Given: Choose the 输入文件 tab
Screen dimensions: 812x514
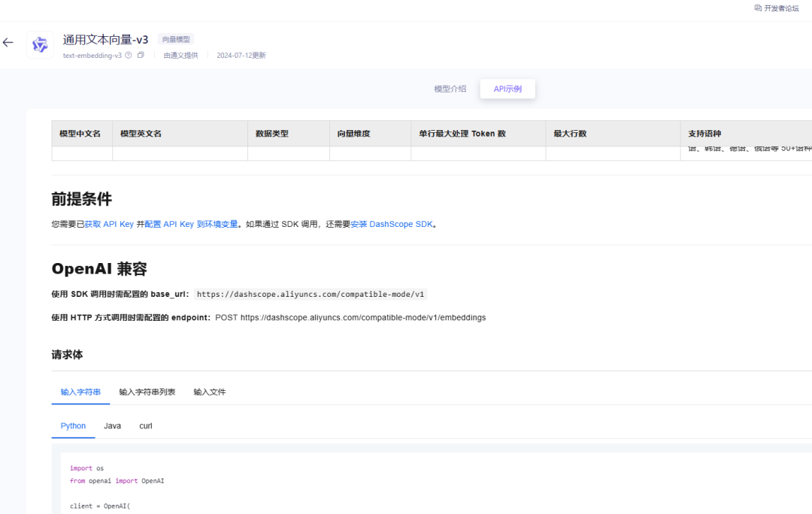Looking at the screenshot, I should tap(210, 392).
